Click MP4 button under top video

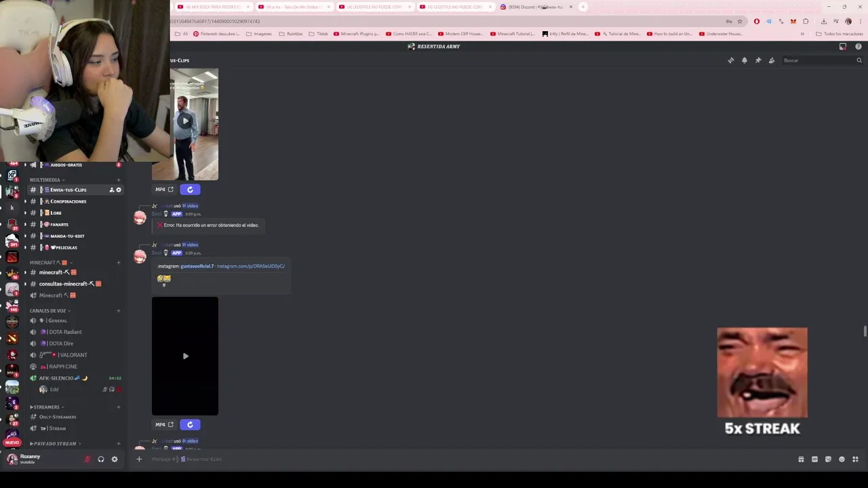click(x=164, y=190)
